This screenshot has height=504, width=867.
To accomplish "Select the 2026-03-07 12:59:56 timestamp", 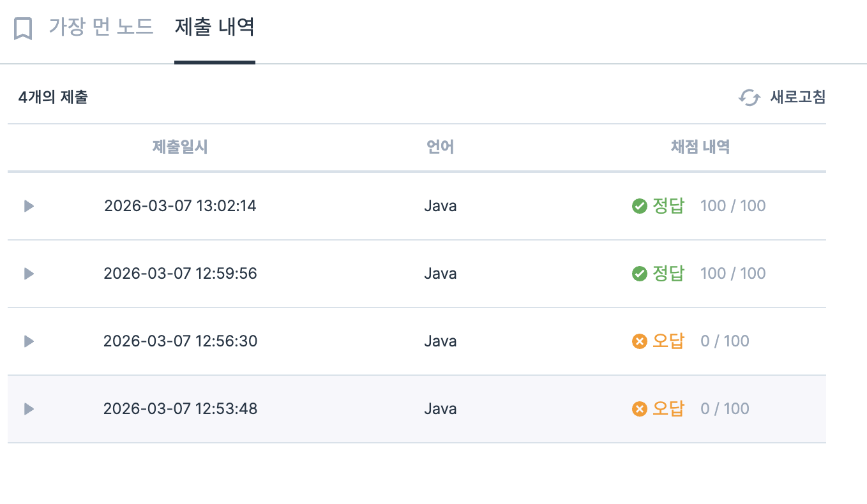I will click(180, 274).
